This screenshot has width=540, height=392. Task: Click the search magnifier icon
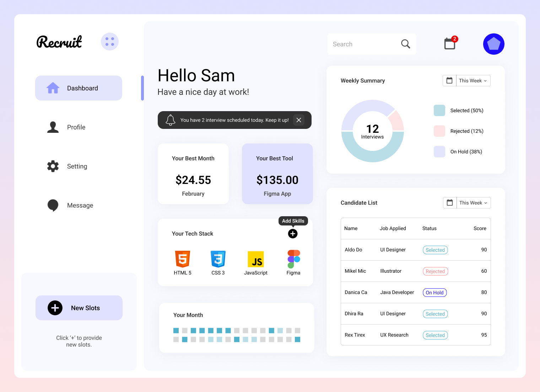click(x=405, y=44)
